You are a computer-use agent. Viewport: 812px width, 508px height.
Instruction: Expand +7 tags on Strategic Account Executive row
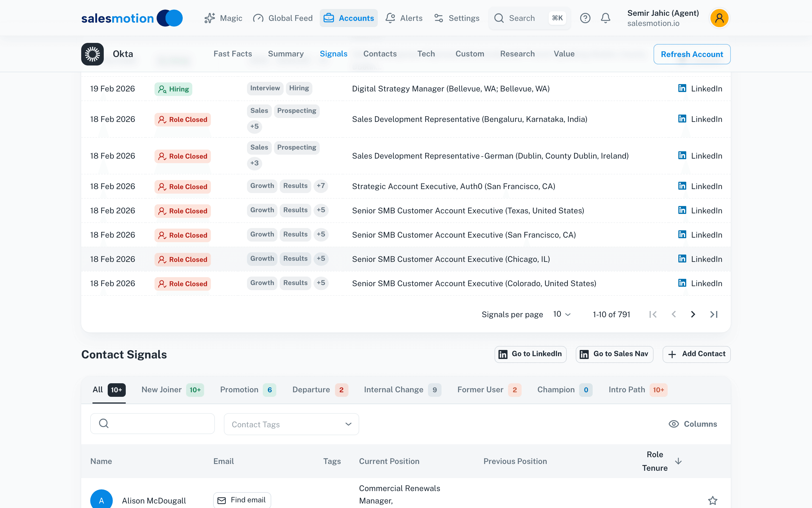coord(321,186)
